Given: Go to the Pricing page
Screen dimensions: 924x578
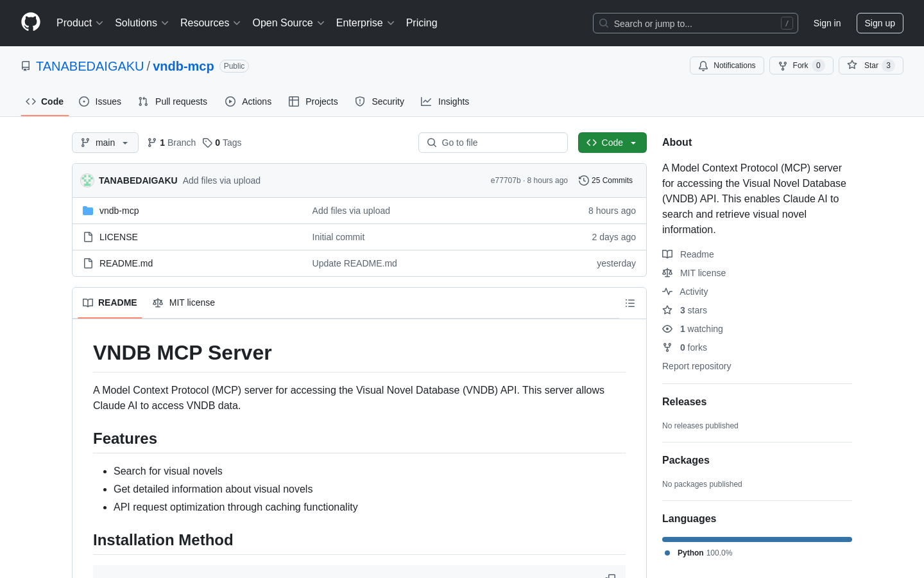Looking at the screenshot, I should (x=422, y=23).
